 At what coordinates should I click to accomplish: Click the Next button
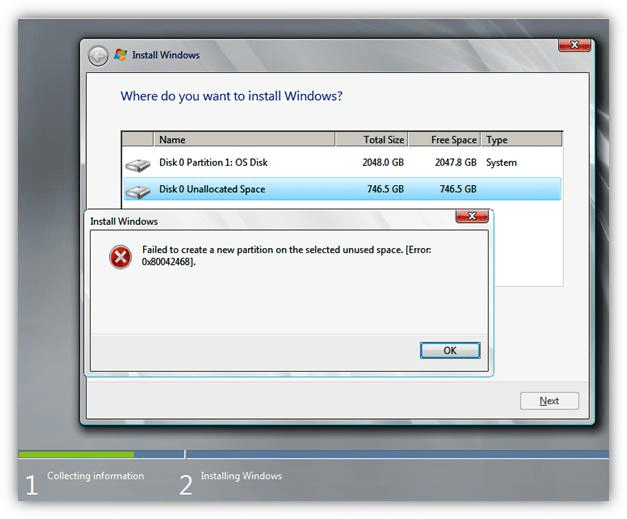(549, 401)
